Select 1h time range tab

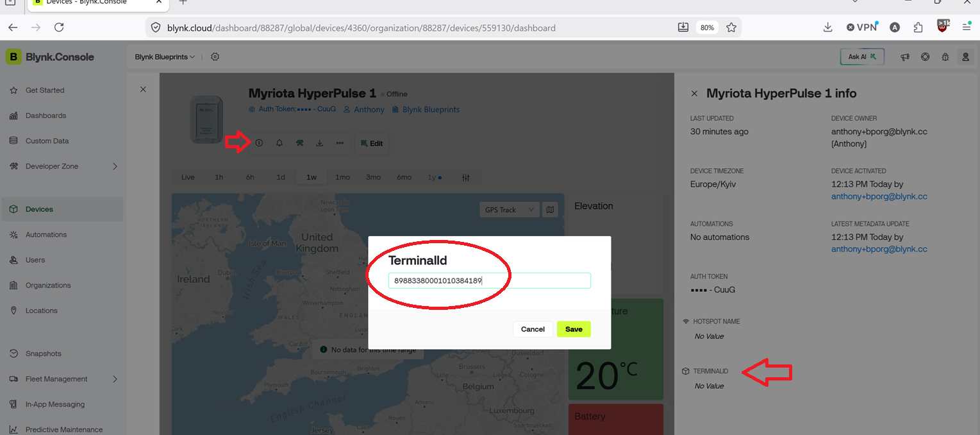click(x=219, y=177)
